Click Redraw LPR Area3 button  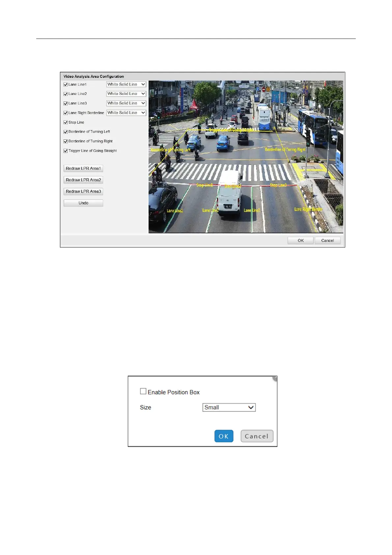pos(83,191)
